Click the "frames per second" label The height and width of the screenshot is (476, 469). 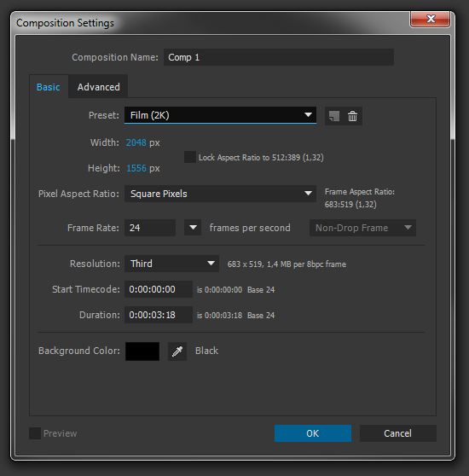coord(250,228)
